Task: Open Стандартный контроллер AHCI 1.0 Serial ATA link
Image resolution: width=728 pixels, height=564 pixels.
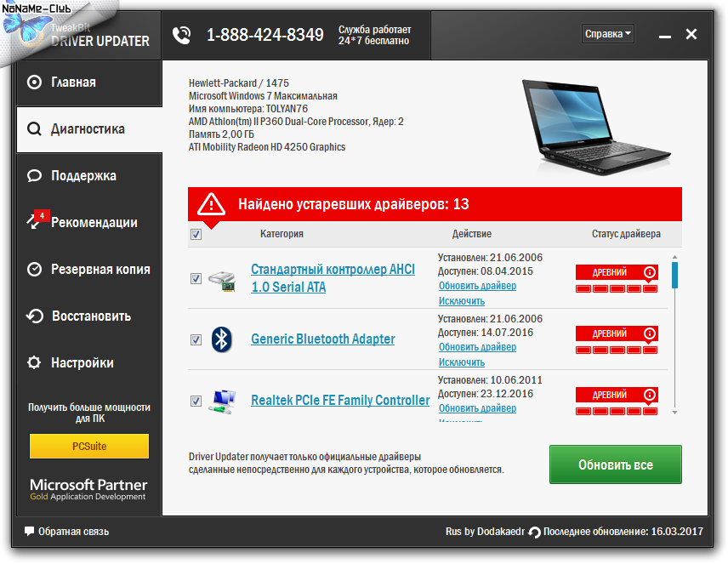Action: coord(333,278)
